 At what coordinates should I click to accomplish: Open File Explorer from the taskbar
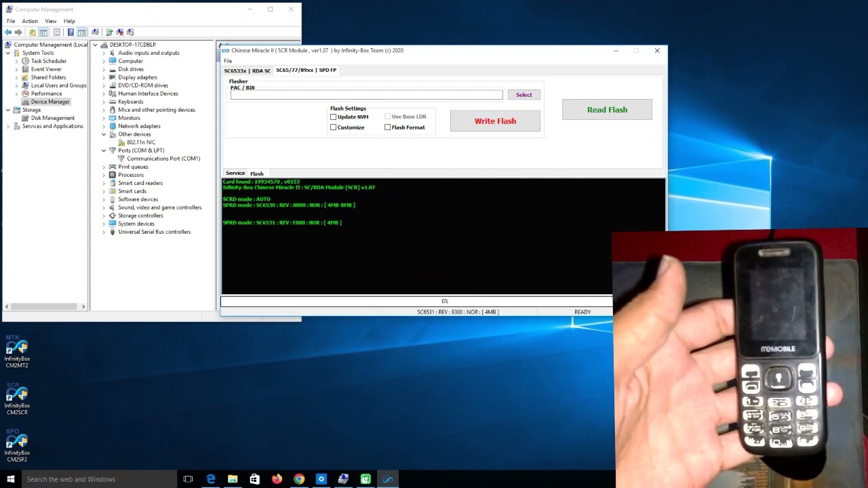click(x=233, y=479)
